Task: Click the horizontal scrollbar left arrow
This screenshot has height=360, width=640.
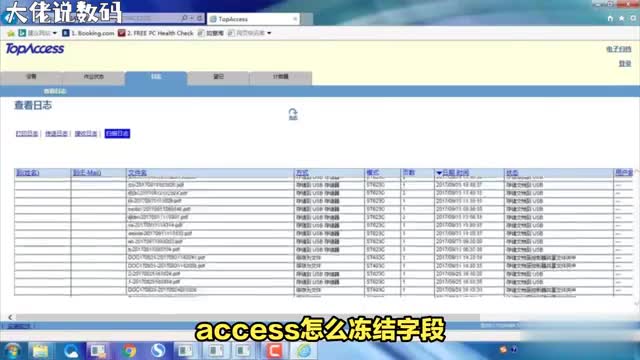Action: 10,317
